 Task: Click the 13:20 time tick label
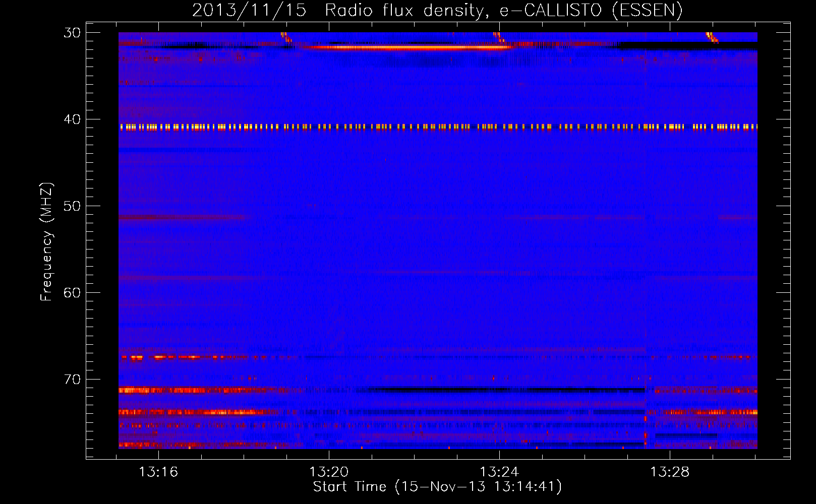coord(329,472)
